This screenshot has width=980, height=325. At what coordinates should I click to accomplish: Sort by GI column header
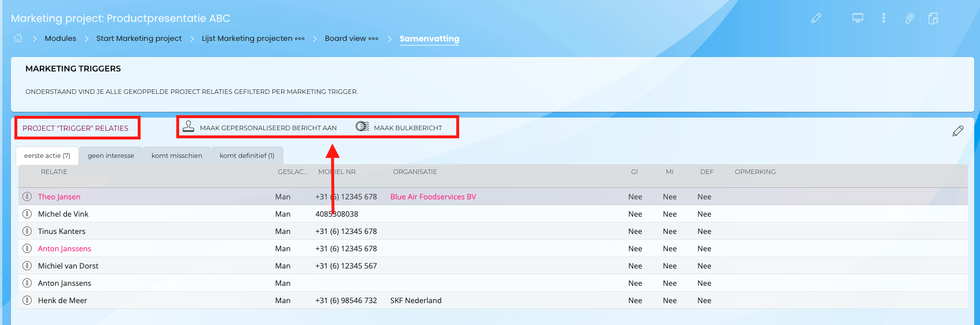click(634, 172)
